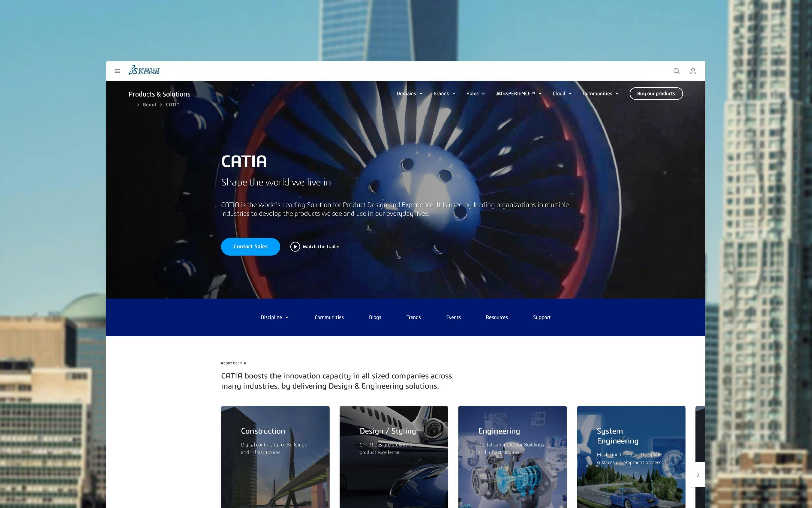Open the Events tab
Viewport: 812px width, 508px height.
pyautogui.click(x=453, y=317)
